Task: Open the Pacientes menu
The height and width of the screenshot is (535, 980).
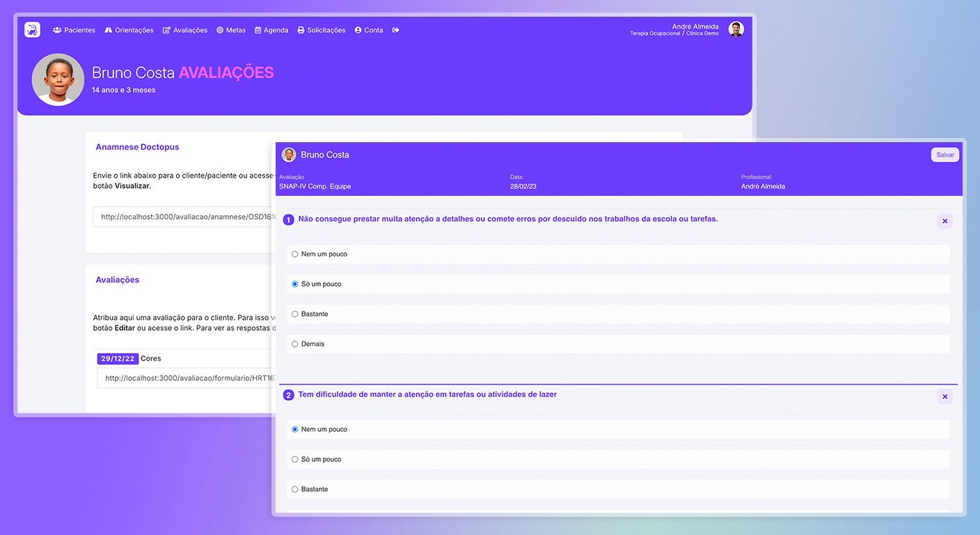Action: (x=74, y=30)
